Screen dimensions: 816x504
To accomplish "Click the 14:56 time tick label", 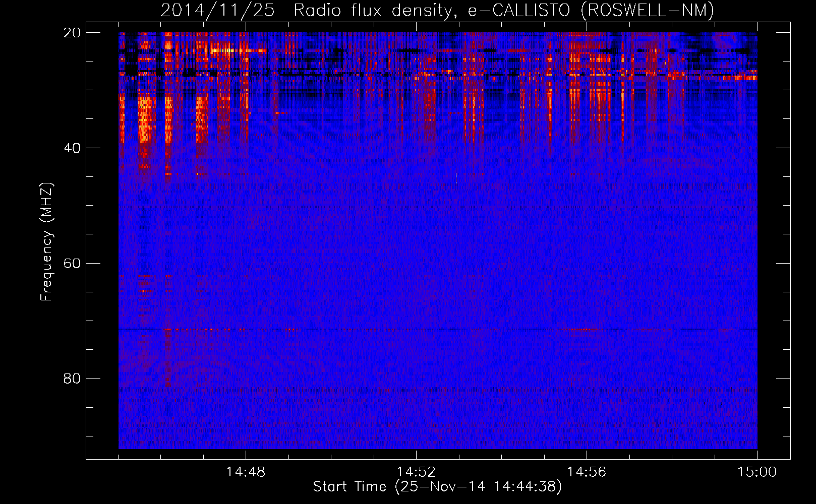I will point(587,472).
